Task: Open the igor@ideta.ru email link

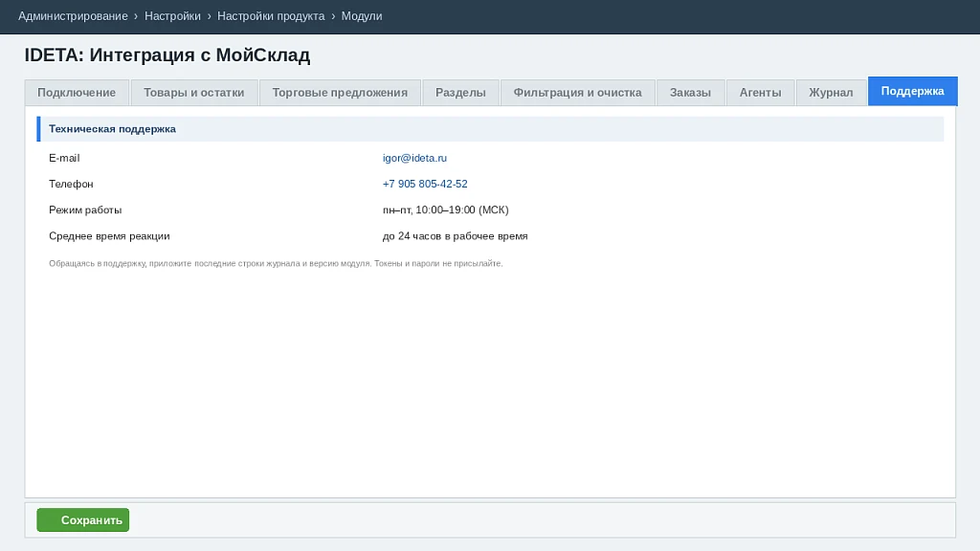Action: [415, 158]
